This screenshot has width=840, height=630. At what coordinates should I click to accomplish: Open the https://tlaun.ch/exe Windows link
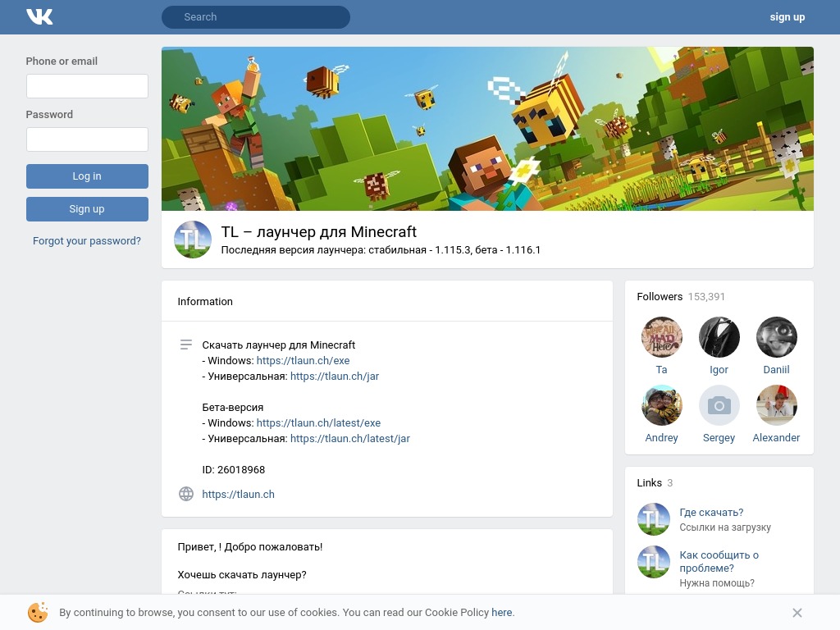click(303, 361)
